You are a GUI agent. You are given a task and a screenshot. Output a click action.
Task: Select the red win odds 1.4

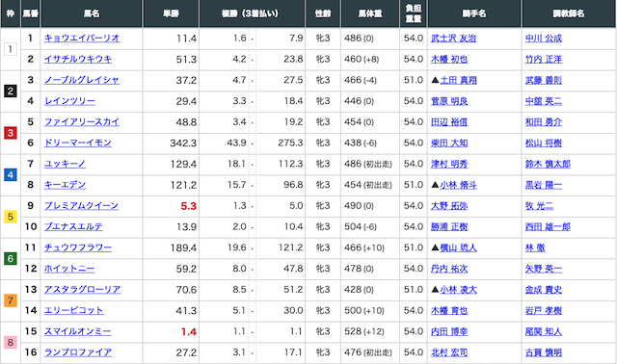click(x=189, y=332)
